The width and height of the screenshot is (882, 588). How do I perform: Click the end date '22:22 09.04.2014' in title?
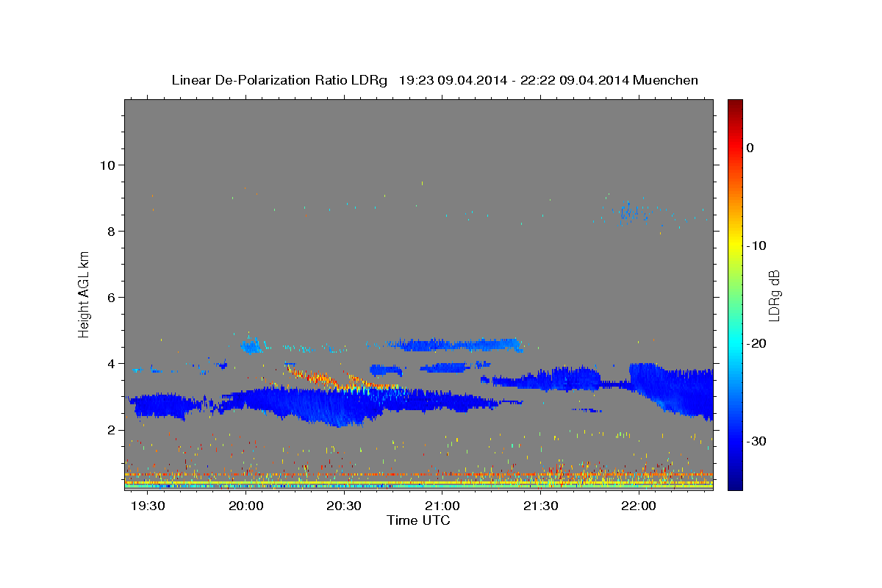coord(574,80)
